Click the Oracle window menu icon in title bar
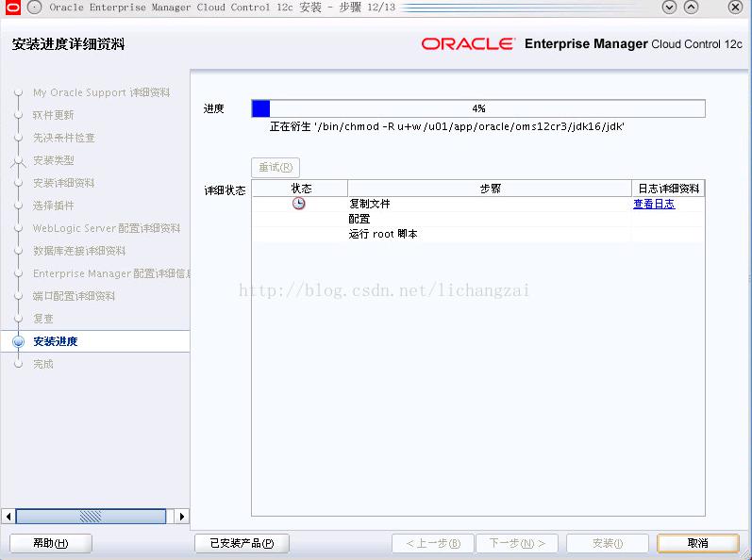Viewport: 752px width, 560px height. pos(11,8)
